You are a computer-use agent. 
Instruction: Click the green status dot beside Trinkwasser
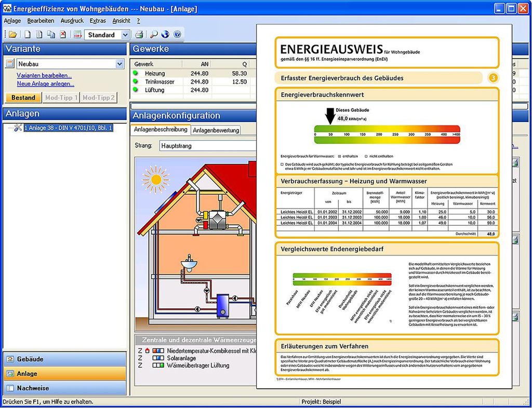pos(136,81)
